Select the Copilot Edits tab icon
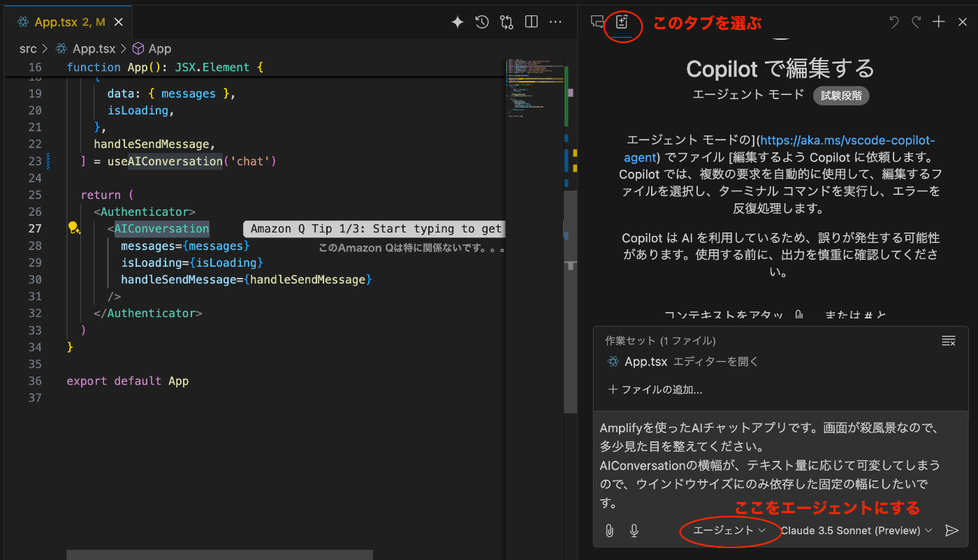 click(622, 22)
